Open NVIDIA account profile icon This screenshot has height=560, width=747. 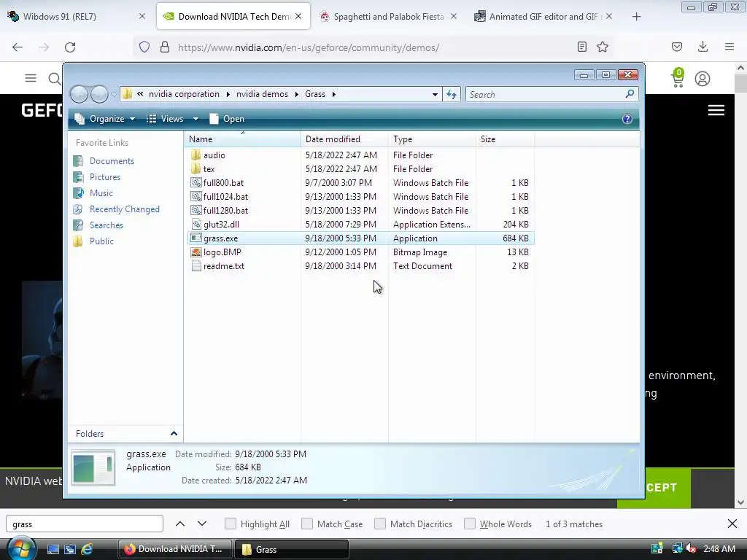pyautogui.click(x=703, y=79)
